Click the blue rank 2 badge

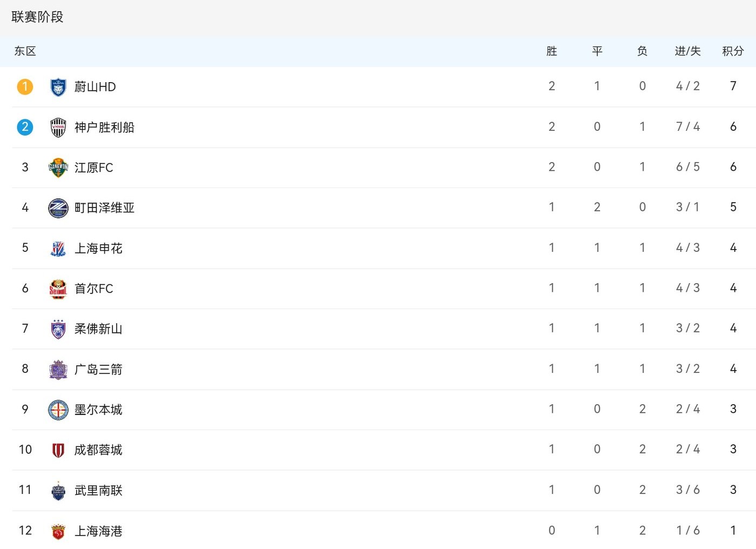click(x=25, y=127)
